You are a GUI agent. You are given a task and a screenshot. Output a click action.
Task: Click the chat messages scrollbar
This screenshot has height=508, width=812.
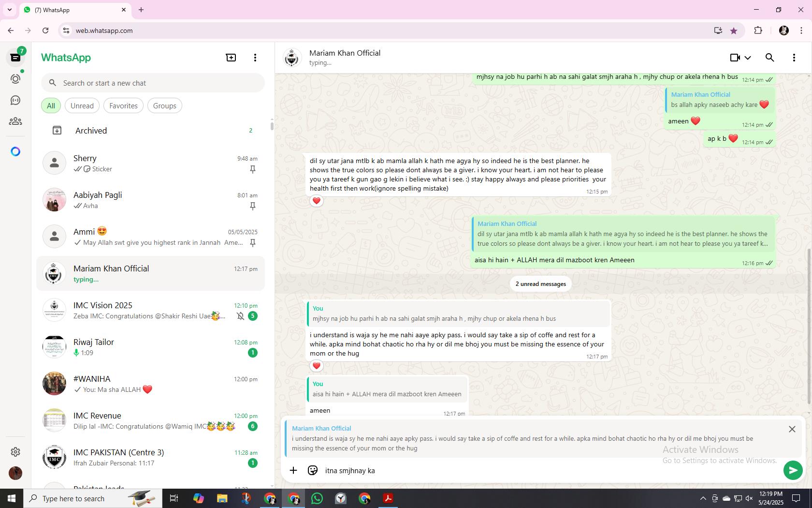(809, 327)
